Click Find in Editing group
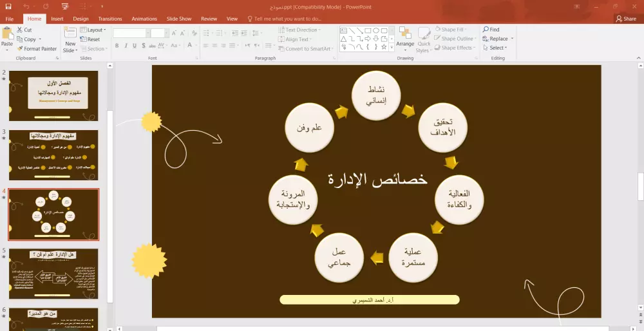 point(491,30)
